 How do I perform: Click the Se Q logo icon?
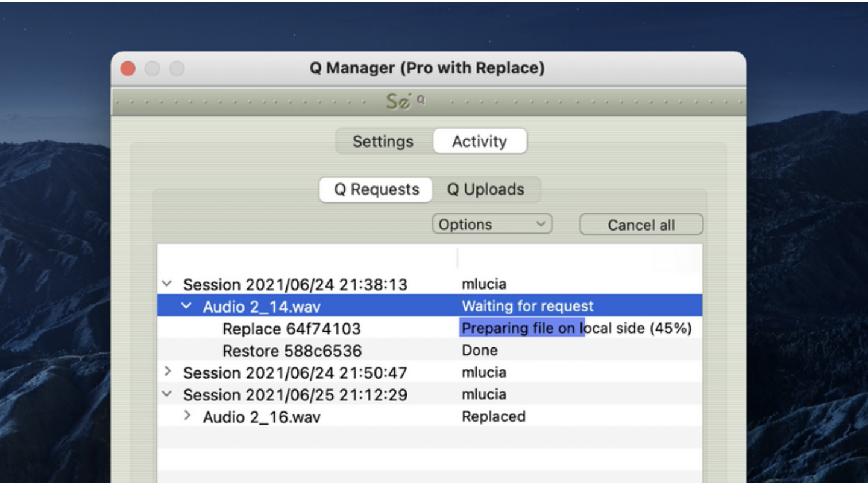[405, 102]
